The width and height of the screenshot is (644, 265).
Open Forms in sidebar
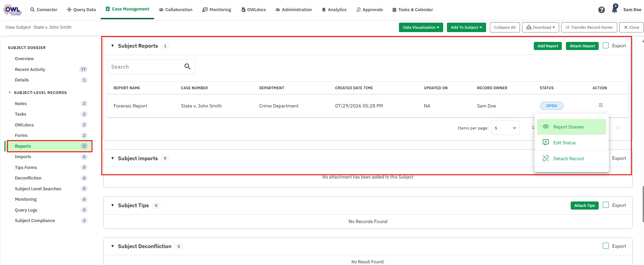tap(21, 135)
